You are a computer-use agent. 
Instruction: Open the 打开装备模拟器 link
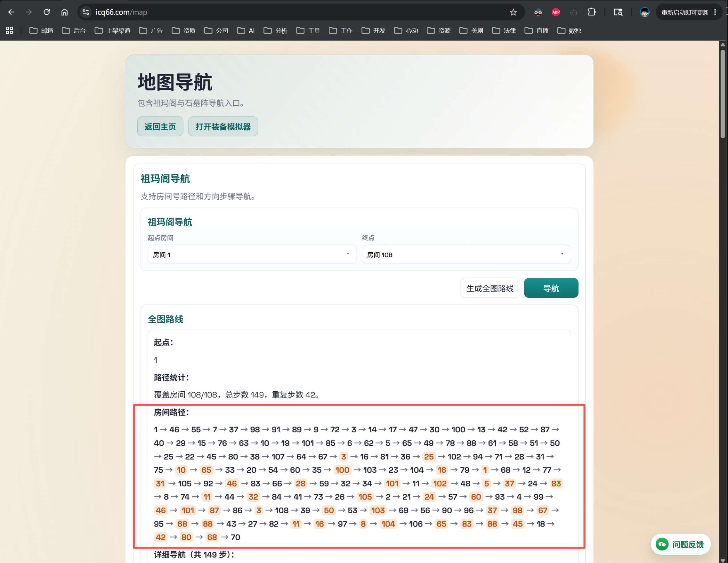(x=223, y=126)
